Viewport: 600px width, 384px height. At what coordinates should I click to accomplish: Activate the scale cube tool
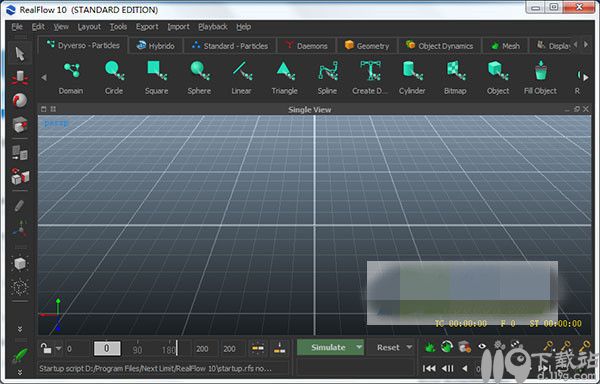(x=20, y=125)
